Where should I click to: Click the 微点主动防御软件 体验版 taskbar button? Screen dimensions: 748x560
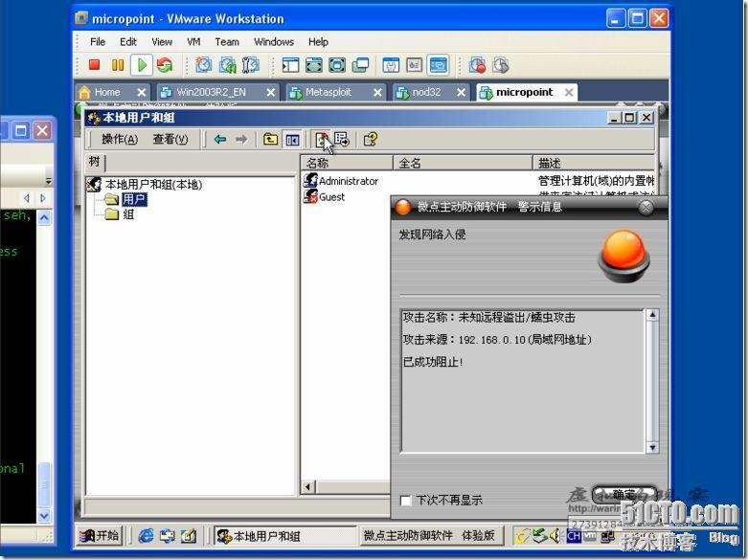tap(431, 536)
